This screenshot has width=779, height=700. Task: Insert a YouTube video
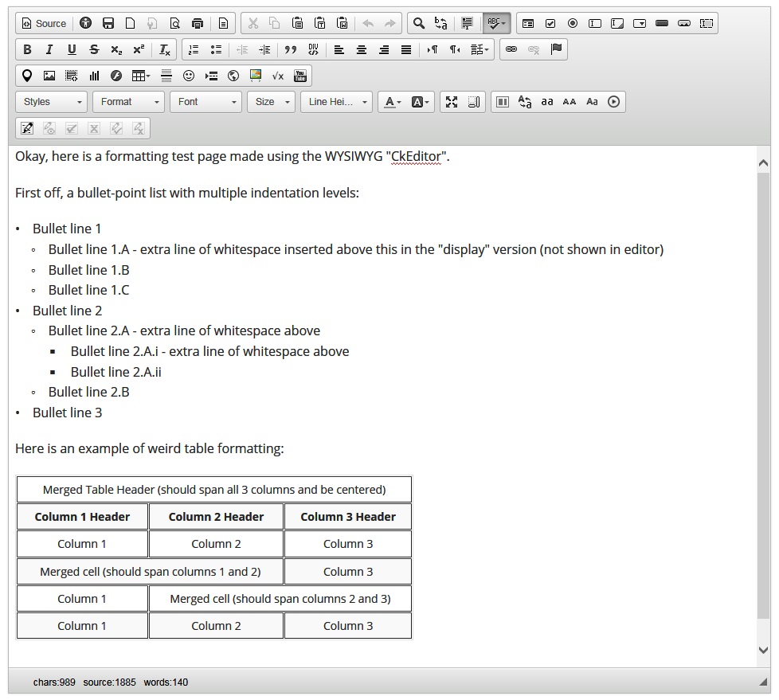pos(300,76)
